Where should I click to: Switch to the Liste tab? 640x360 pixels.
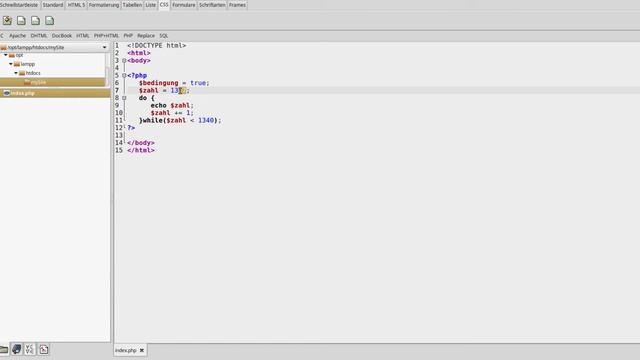[x=151, y=5]
